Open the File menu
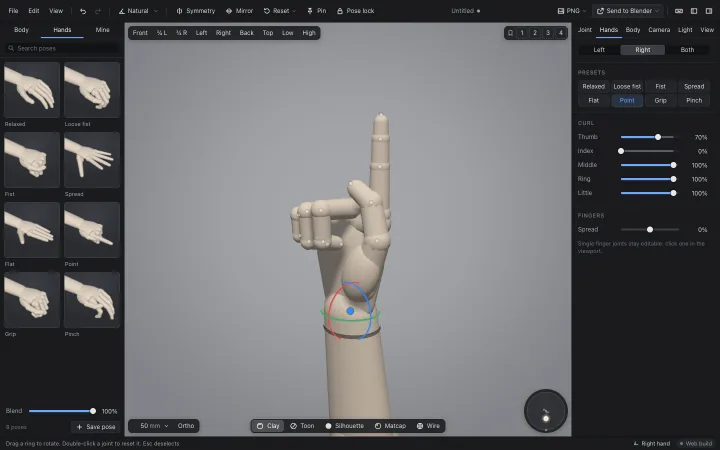Image resolution: width=720 pixels, height=450 pixels. coord(13,11)
